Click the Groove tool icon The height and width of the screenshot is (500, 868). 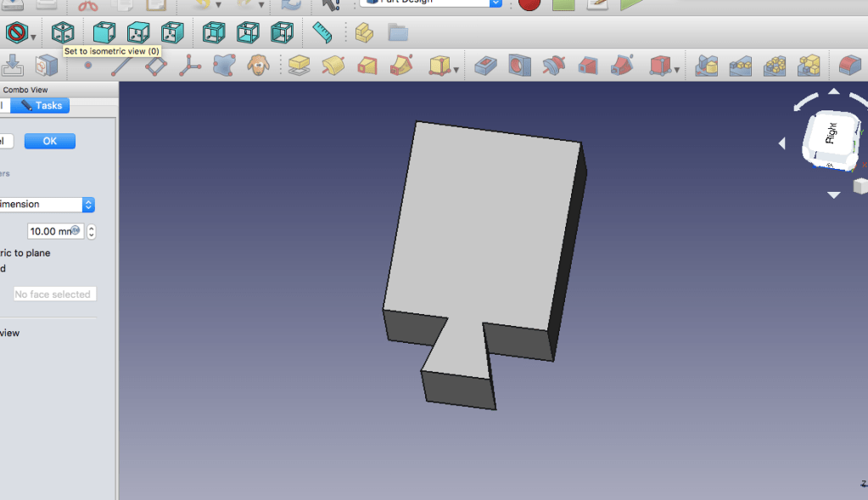(x=553, y=65)
